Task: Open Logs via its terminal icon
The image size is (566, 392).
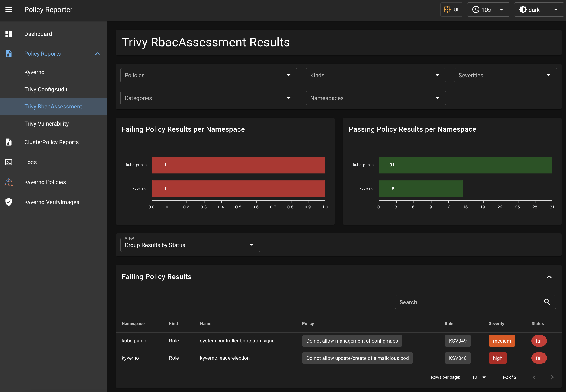Action: (9, 162)
